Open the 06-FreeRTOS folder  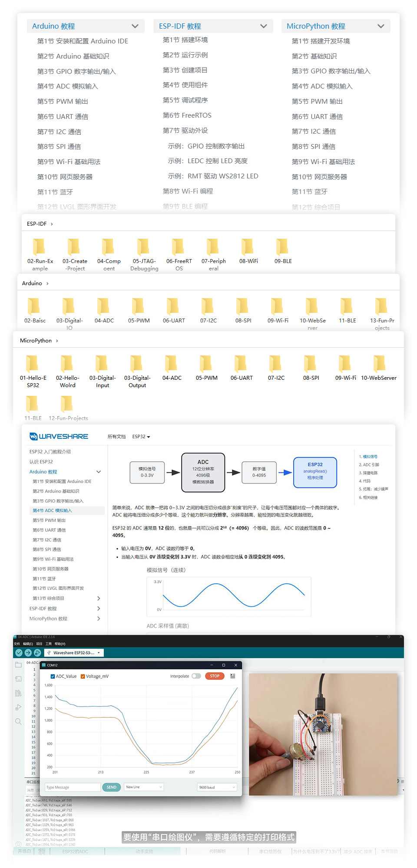179,254
